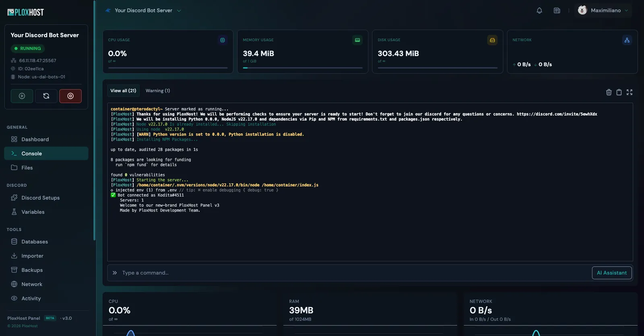Click the CPU usage chip icon

223,40
